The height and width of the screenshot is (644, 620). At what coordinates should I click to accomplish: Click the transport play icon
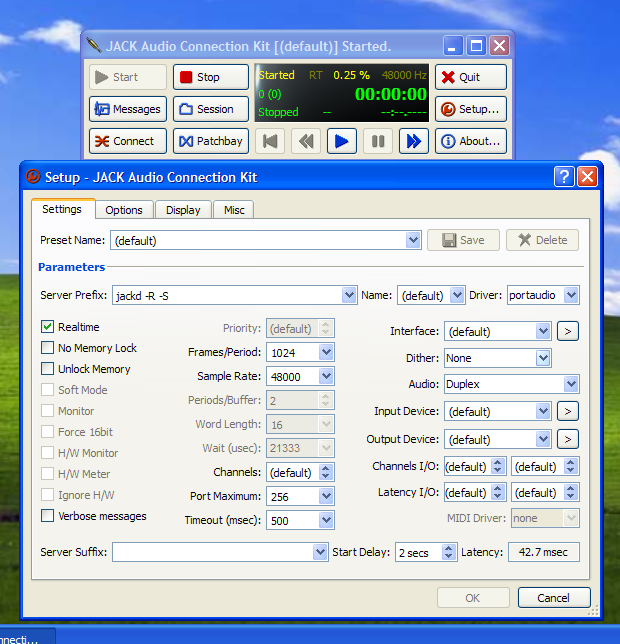342,141
